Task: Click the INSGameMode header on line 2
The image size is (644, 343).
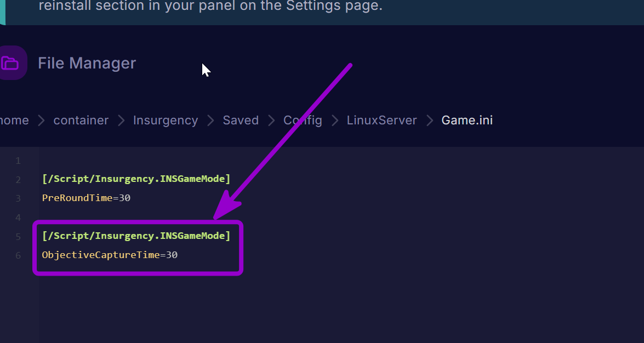Action: click(x=136, y=179)
